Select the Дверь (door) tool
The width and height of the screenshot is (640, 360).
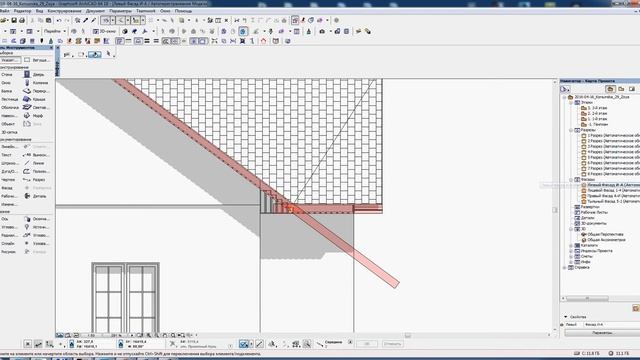(36, 75)
